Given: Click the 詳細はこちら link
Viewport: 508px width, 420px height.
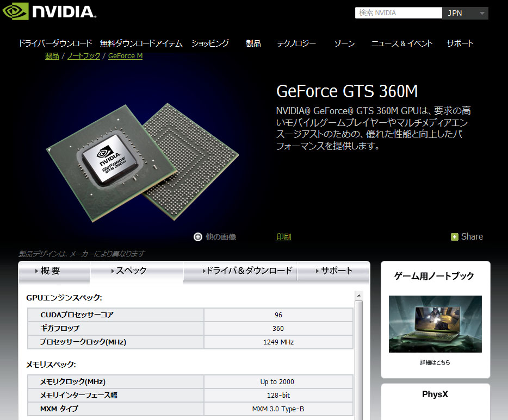Looking at the screenshot, I should (x=435, y=362).
